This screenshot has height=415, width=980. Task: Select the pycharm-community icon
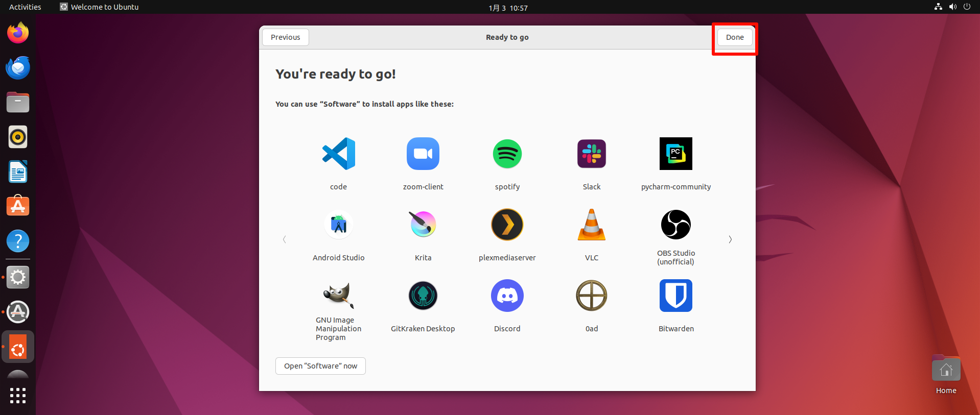pos(676,154)
